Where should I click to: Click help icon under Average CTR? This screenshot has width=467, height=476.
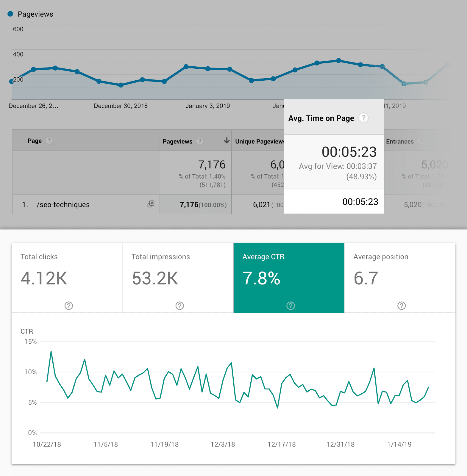point(290,306)
